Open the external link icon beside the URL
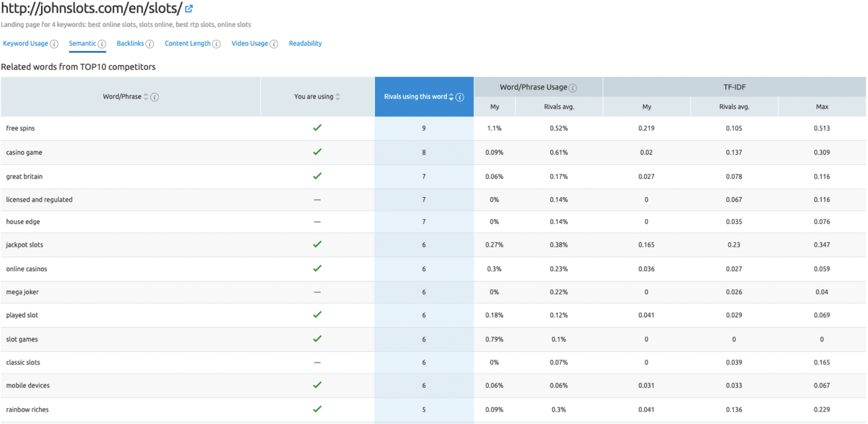The image size is (868, 424). pos(189,8)
